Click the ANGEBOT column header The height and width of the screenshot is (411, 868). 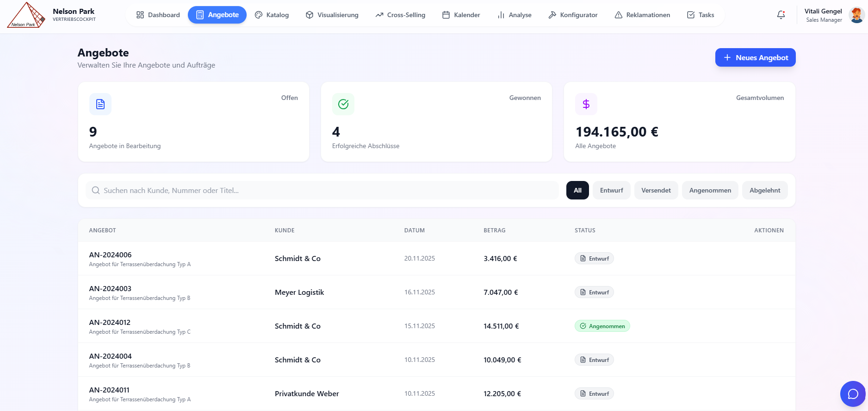pyautogui.click(x=102, y=230)
